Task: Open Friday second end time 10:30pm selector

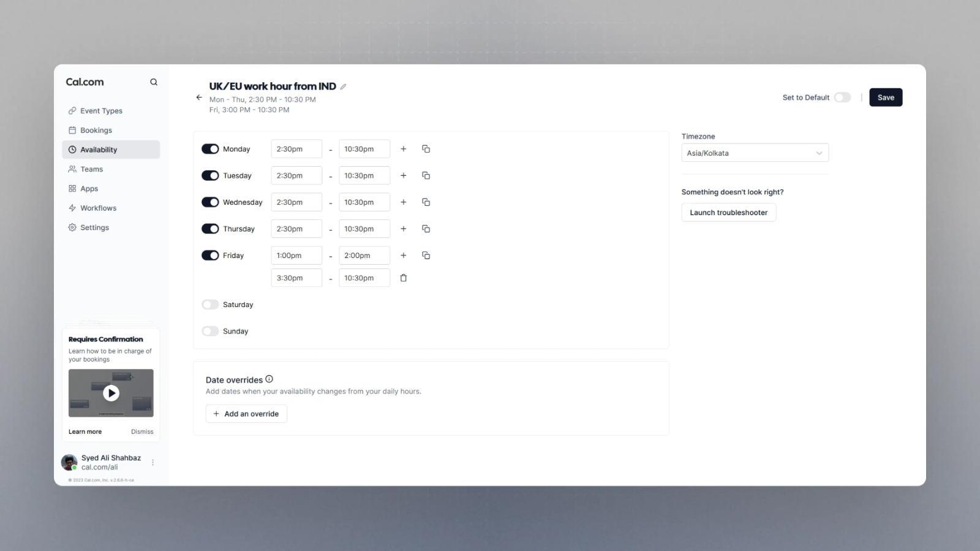Action: [x=364, y=278]
